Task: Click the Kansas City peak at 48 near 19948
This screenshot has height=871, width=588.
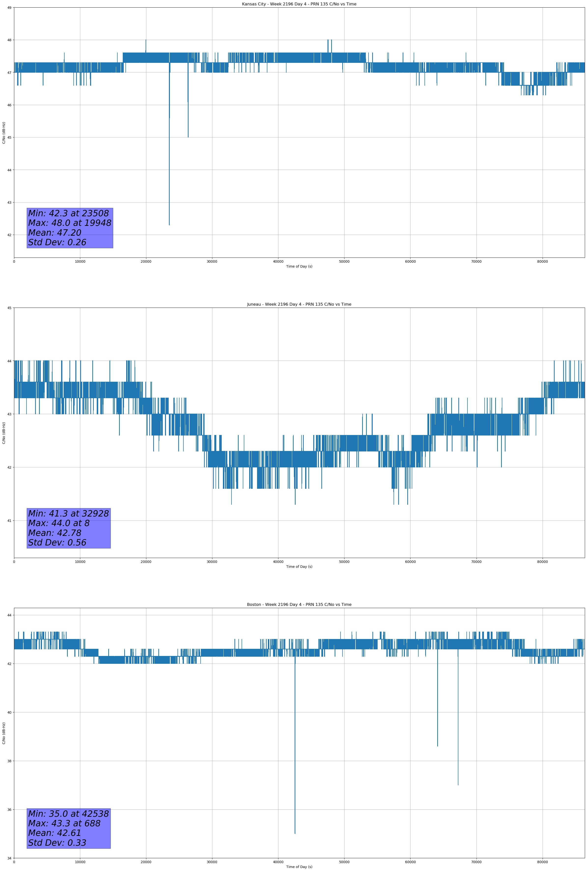Action: (146, 41)
